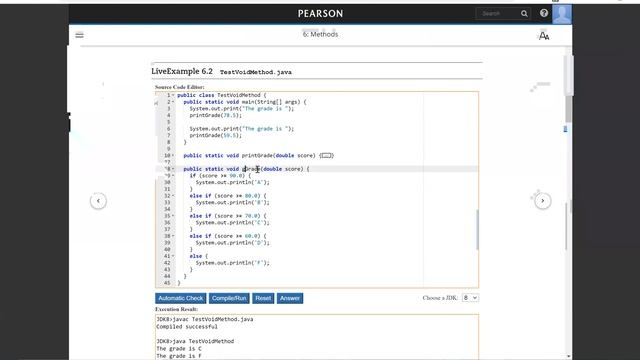Image resolution: width=640 pixels, height=360 pixels.
Task: Click the Answer button
Action: point(290,298)
